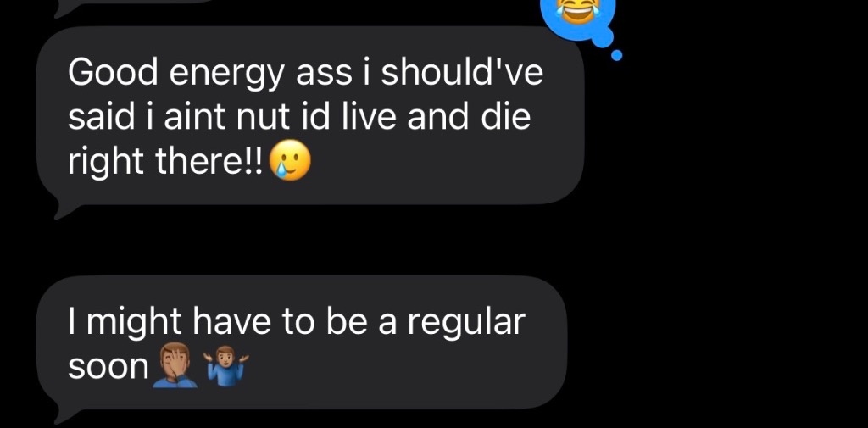Click the text "right there!!"

click(165, 163)
